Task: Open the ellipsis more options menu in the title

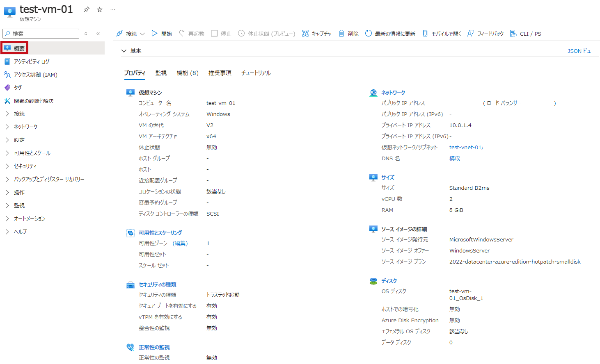Action: point(113,9)
